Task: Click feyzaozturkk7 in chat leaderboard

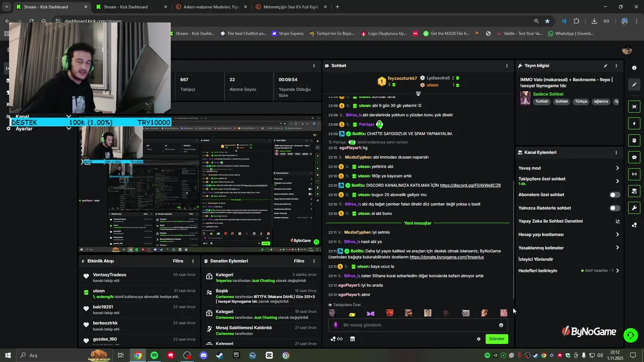Action: [x=402, y=78]
